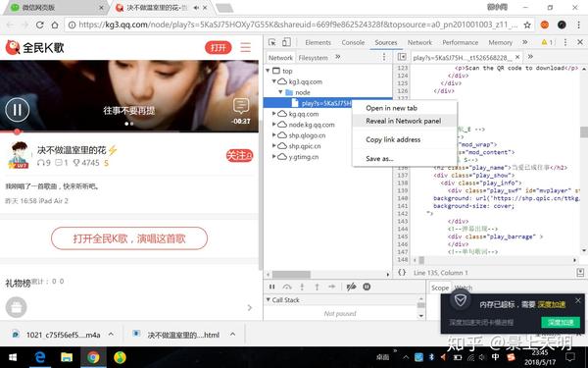
Task: Click the code editor vertical scrollbar
Action: coord(584,132)
